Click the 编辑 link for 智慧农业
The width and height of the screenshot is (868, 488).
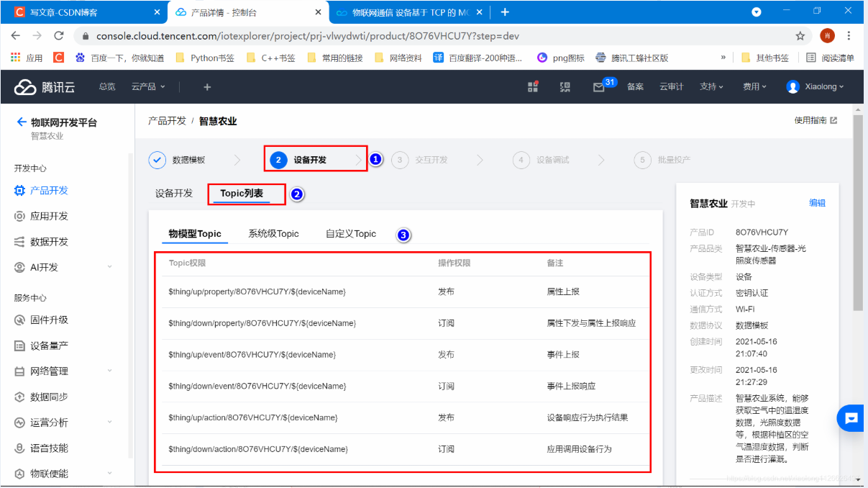point(818,204)
